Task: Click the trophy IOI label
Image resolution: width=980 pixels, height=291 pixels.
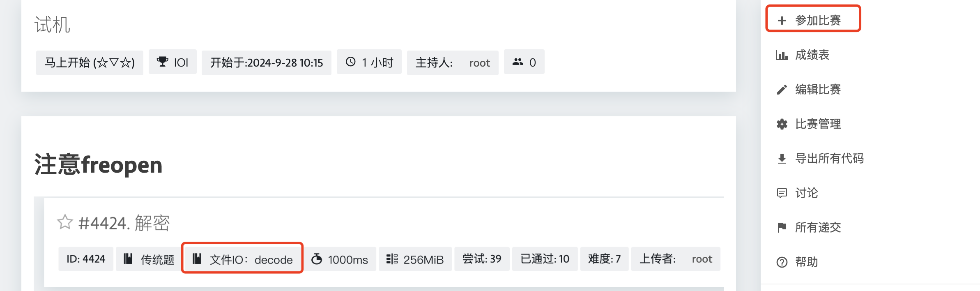Action: tap(173, 62)
